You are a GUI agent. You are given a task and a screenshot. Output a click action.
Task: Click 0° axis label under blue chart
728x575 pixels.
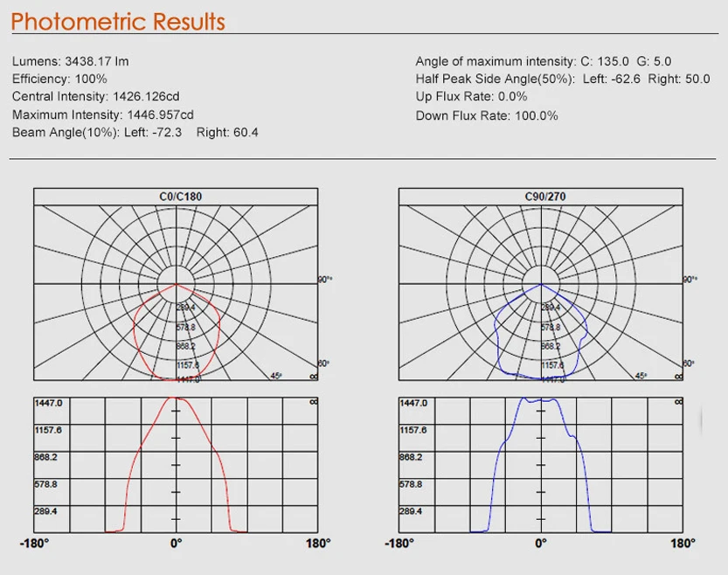541,544
